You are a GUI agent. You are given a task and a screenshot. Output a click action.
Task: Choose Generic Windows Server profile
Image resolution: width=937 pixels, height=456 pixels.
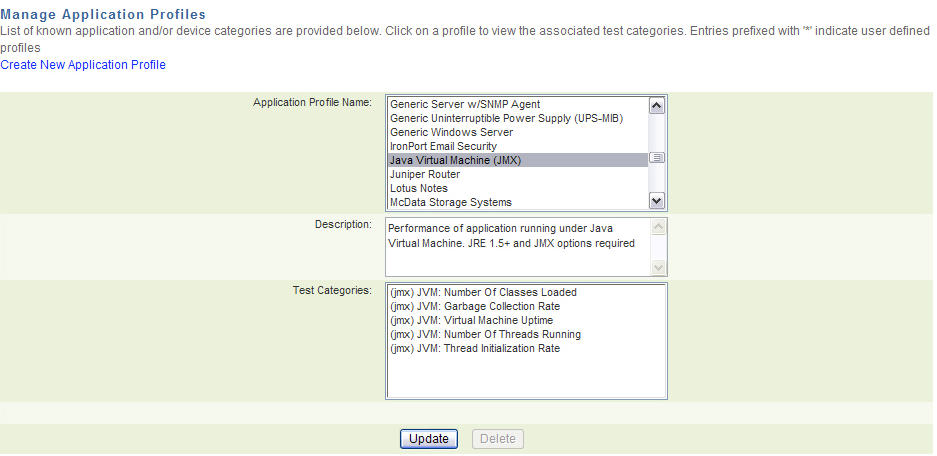coord(451,132)
